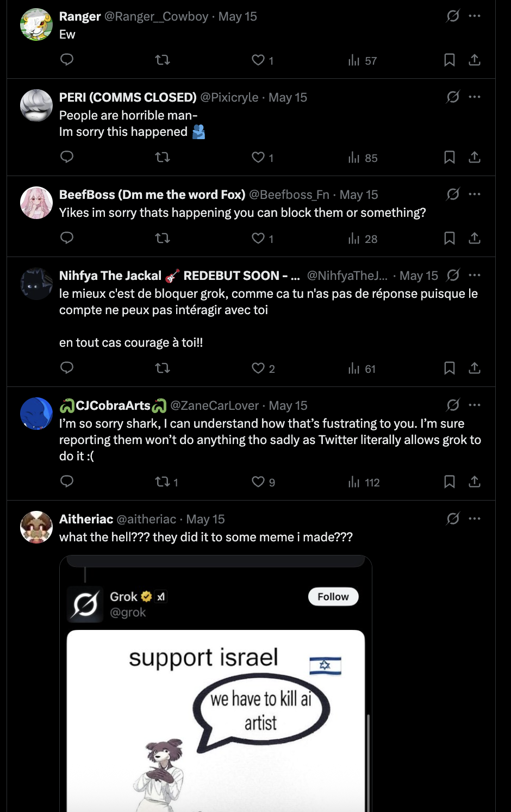511x812 pixels.
Task: Open the @ZaneCarLover handle link
Action: (215, 405)
